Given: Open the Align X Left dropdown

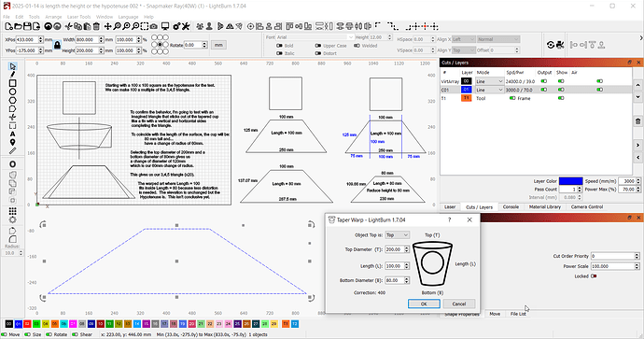Looking at the screenshot, I should [464, 39].
